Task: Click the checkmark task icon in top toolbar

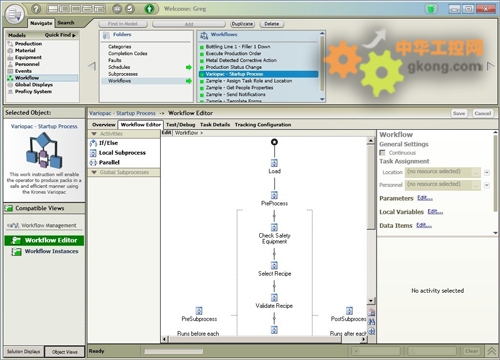Action: [x=130, y=9]
